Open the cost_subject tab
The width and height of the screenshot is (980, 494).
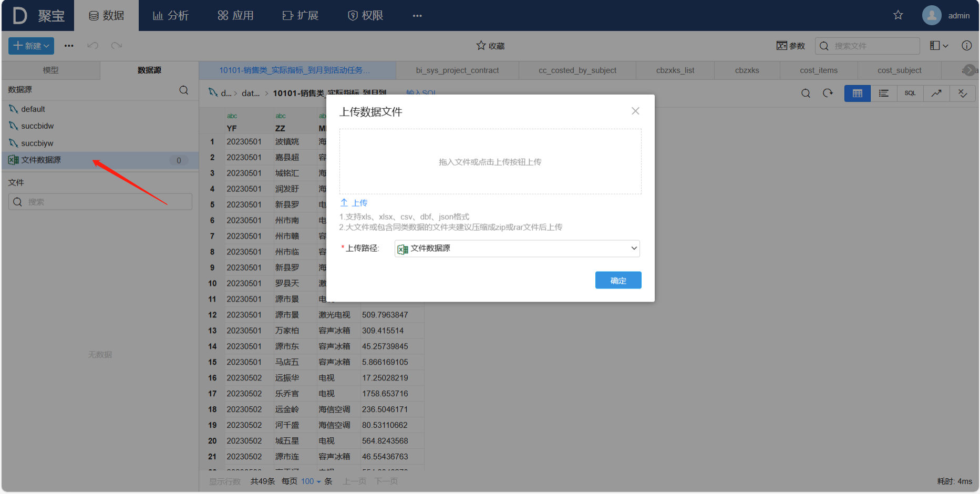[x=899, y=70]
